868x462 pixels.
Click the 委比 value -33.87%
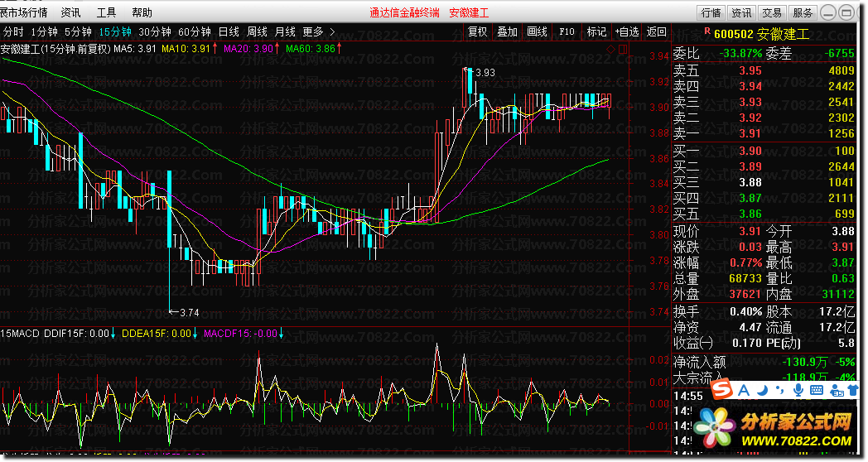coord(740,54)
